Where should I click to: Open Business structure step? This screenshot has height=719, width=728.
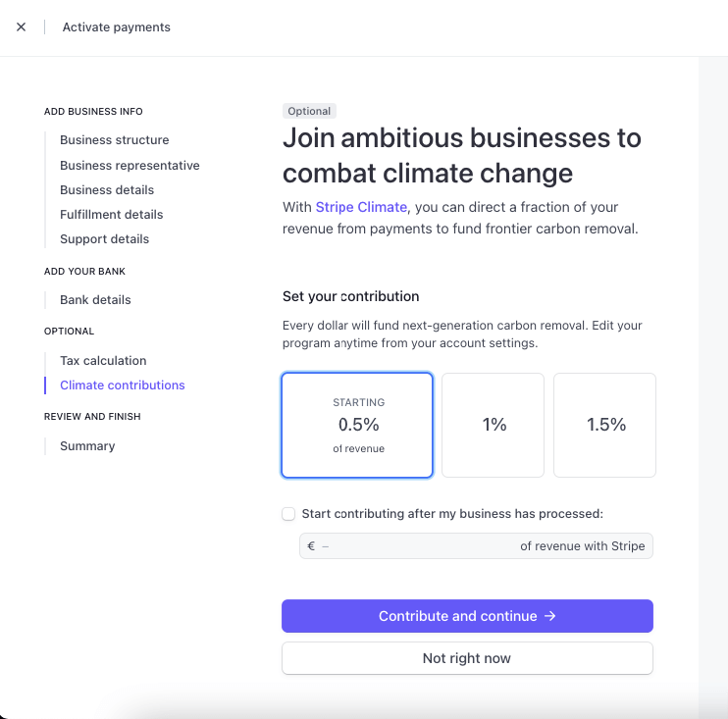point(114,140)
